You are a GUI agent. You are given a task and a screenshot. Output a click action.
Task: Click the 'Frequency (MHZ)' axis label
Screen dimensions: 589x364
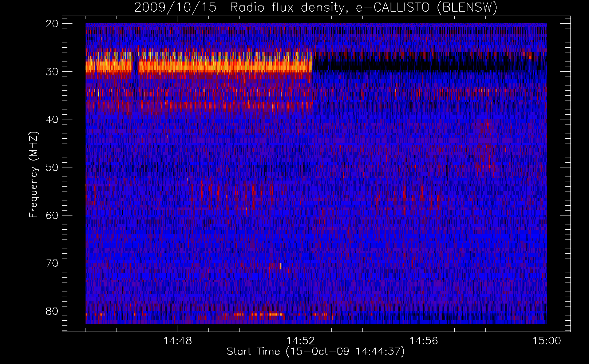33,175
